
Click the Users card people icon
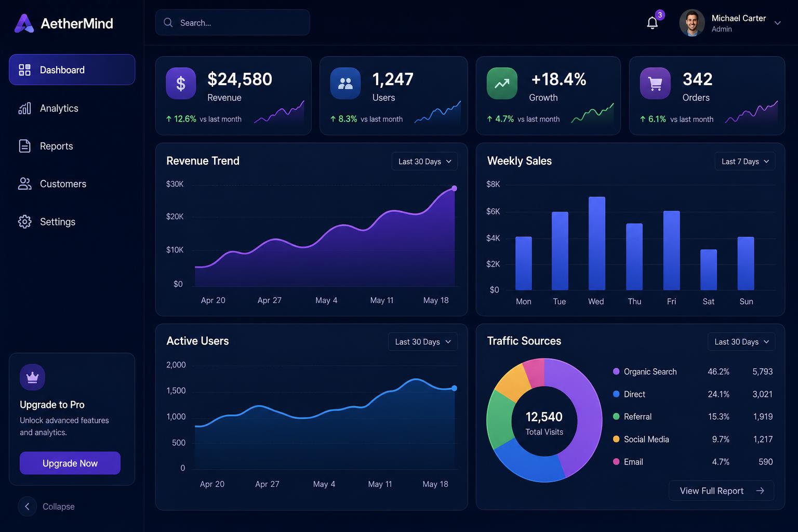click(345, 83)
